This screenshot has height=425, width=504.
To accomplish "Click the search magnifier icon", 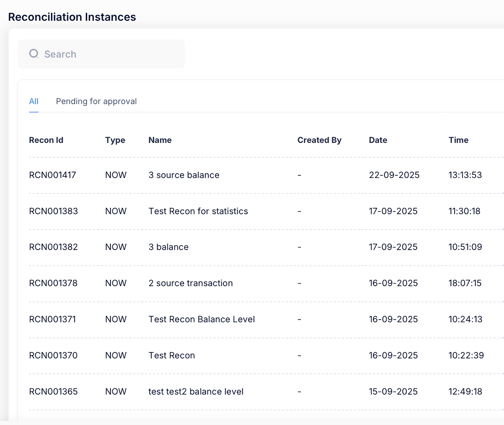I will pos(34,54).
